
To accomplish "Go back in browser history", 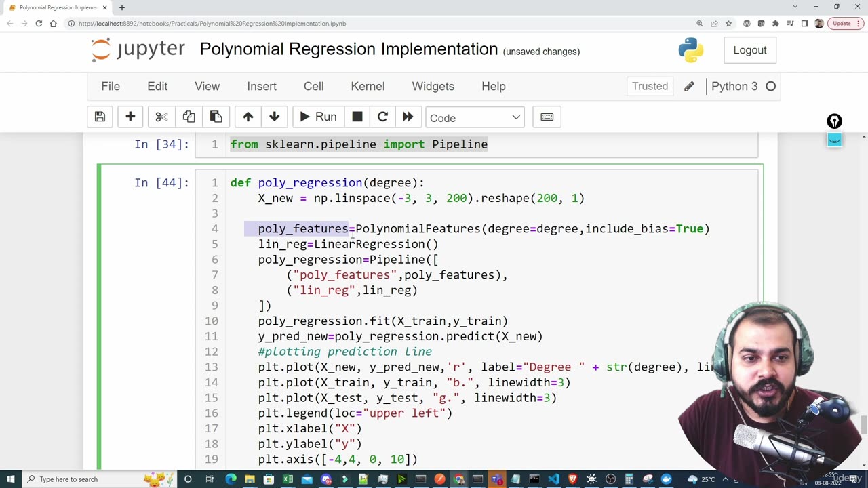I will [10, 23].
